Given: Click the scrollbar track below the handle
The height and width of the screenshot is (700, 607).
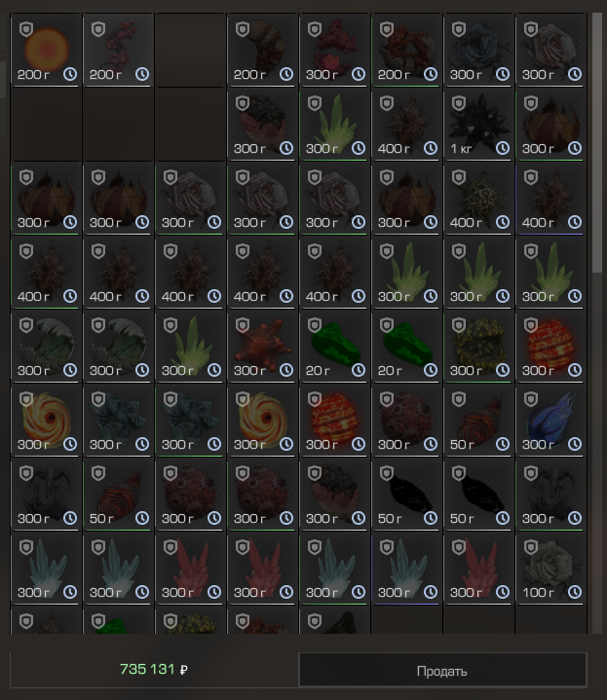Looking at the screenshot, I should 596,452.
